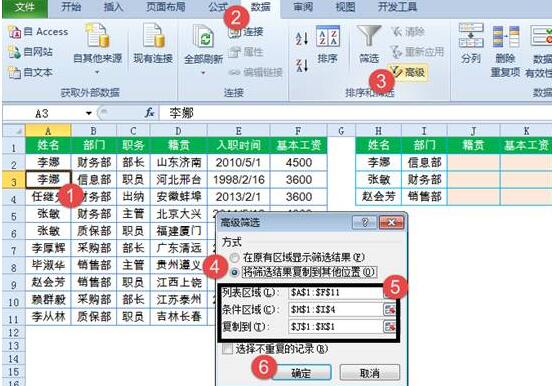Click the 列表区域 input field
Image resolution: width=552 pixels, height=386 pixels.
tap(335, 293)
